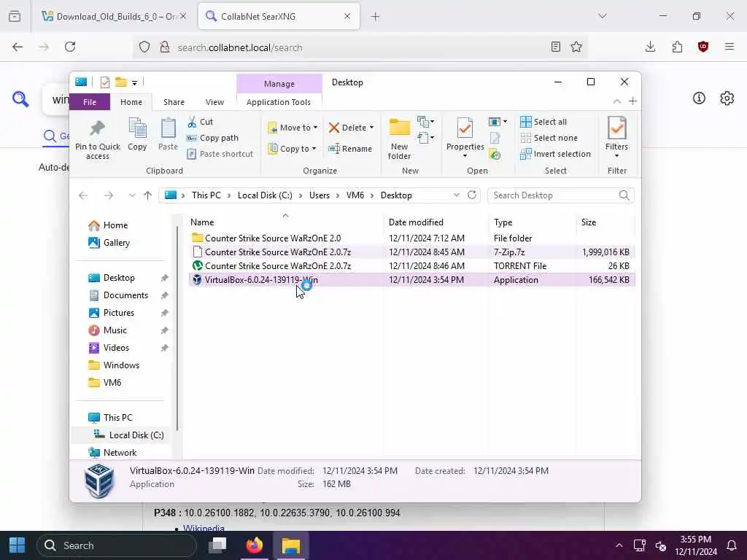Click the Copy ribbon icon
Viewport: 747px width, 560px height.
pyautogui.click(x=137, y=128)
